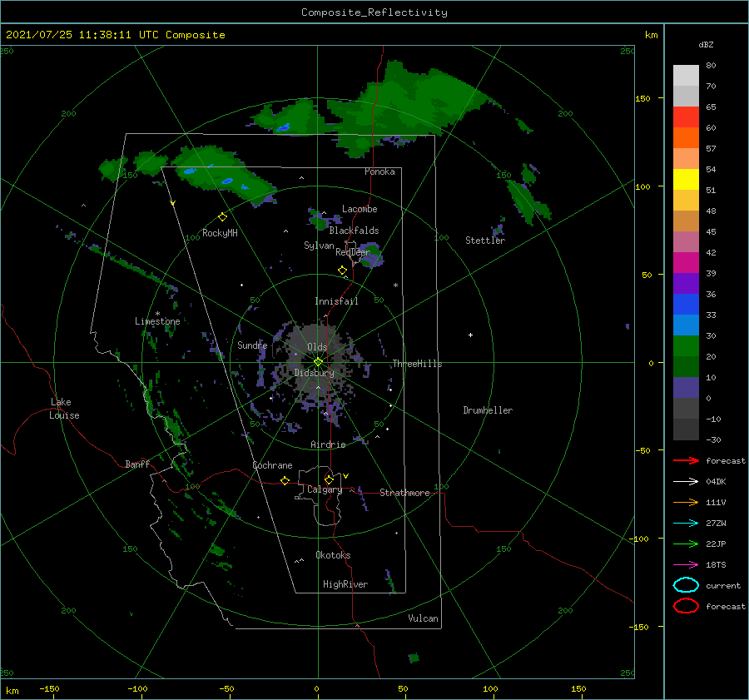The height and width of the screenshot is (700, 749).
Task: Select the Didsbury label
Action: [x=315, y=373]
